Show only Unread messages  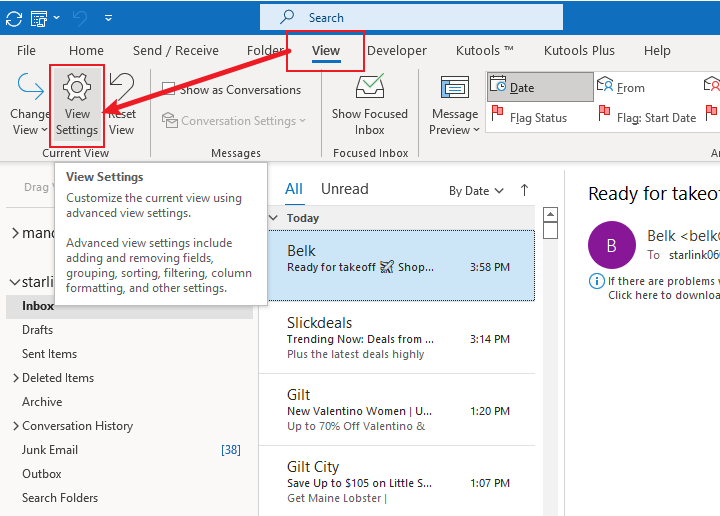coord(344,189)
